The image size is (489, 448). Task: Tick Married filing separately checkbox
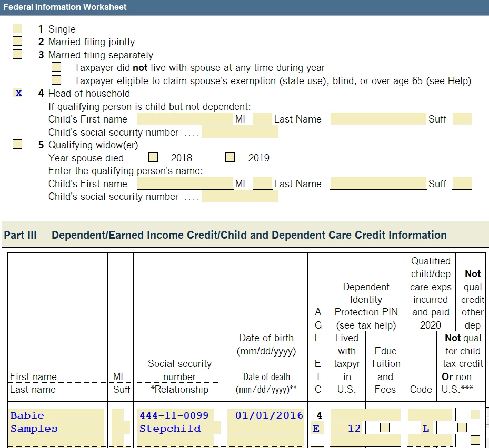17,54
